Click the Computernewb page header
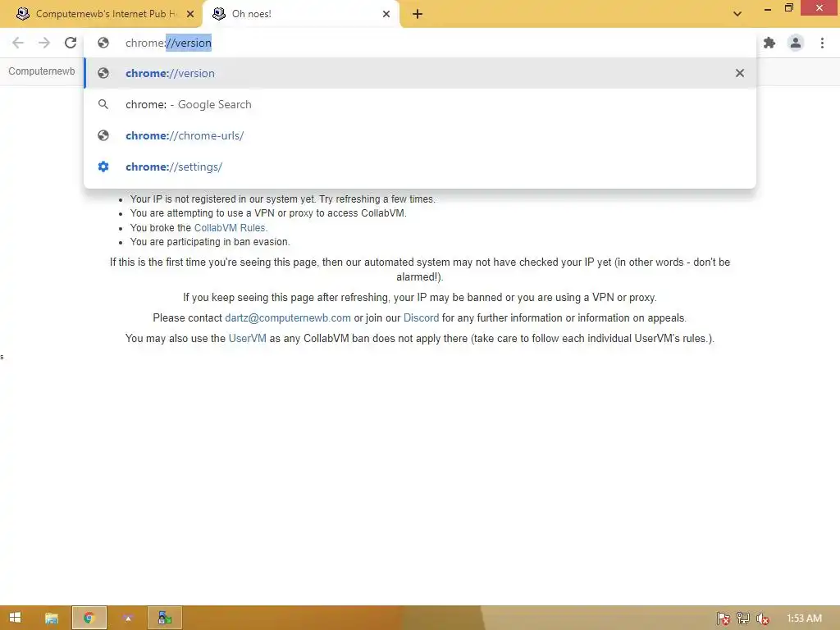The image size is (840, 630). click(42, 71)
